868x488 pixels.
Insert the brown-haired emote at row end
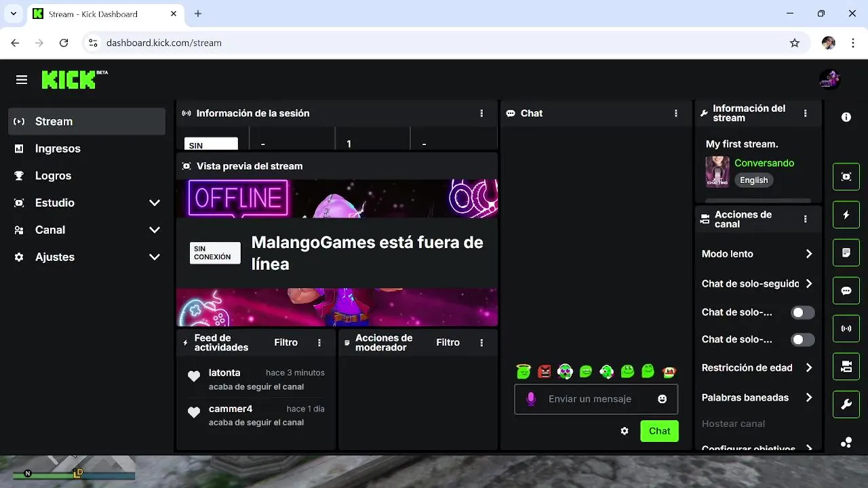(x=669, y=371)
